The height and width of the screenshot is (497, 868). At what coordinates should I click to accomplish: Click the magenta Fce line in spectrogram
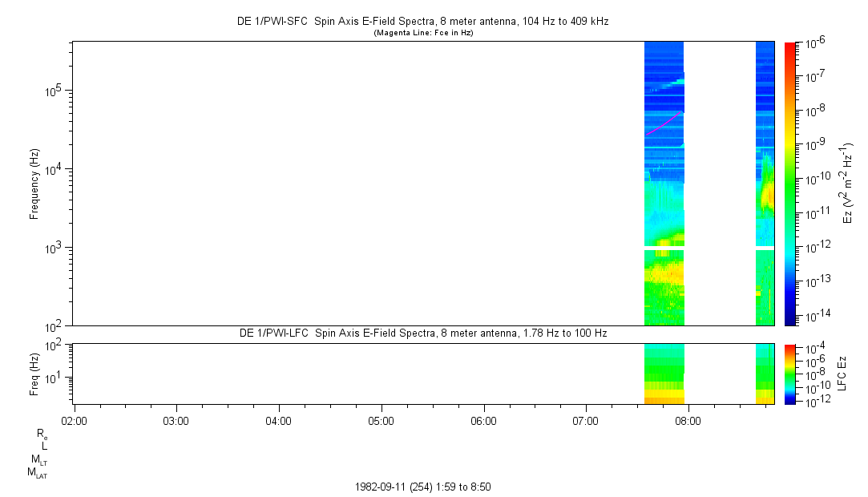tap(664, 123)
